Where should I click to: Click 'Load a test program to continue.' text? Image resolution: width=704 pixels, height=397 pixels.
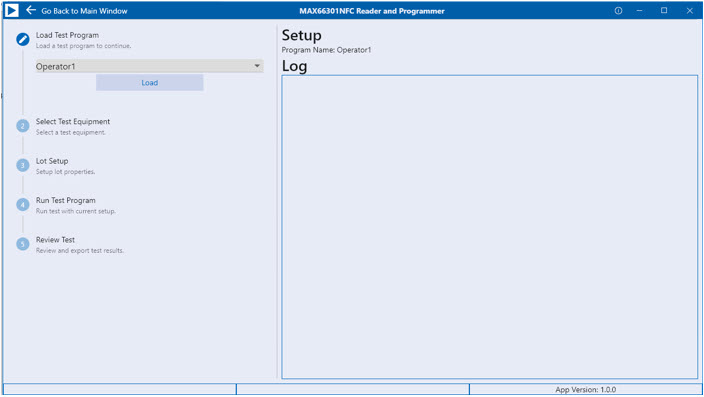[84, 46]
